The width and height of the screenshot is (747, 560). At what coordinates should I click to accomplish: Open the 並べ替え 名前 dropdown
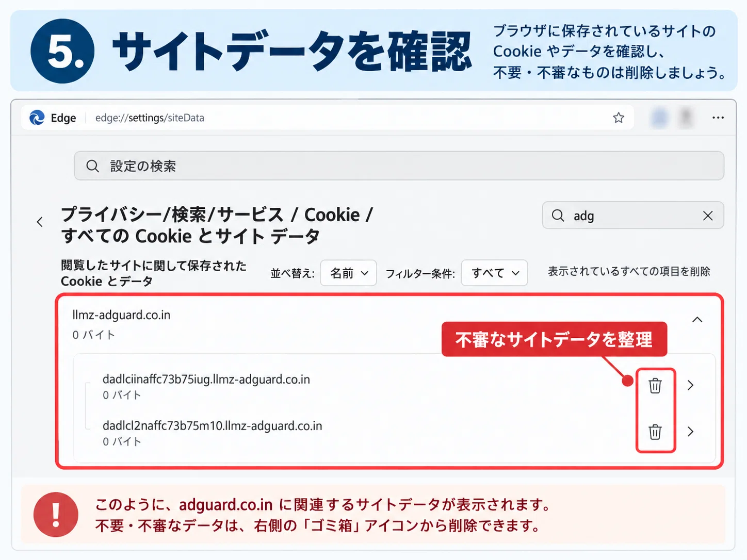tap(349, 273)
